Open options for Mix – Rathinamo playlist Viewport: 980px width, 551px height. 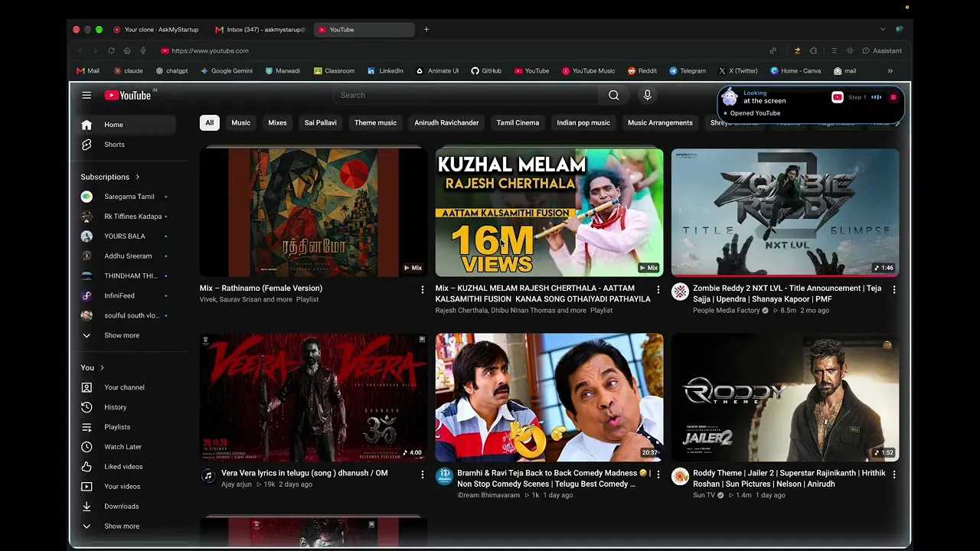point(422,290)
